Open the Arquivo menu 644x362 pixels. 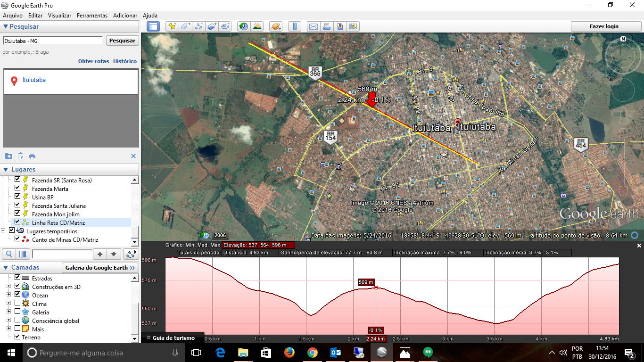tap(13, 16)
